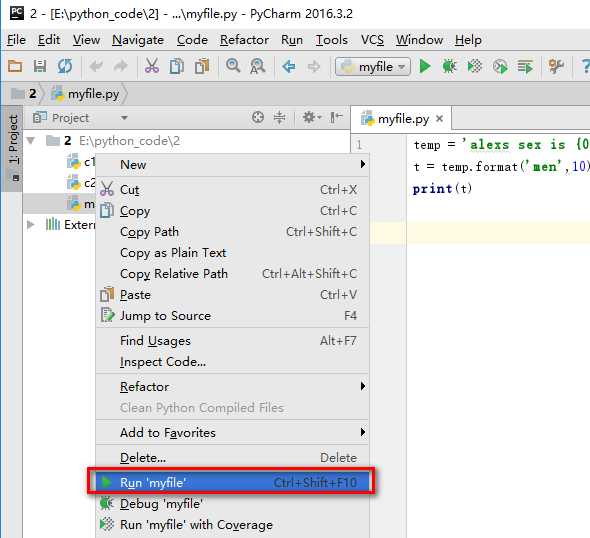Choose Copy Path from context menu

pos(232,232)
